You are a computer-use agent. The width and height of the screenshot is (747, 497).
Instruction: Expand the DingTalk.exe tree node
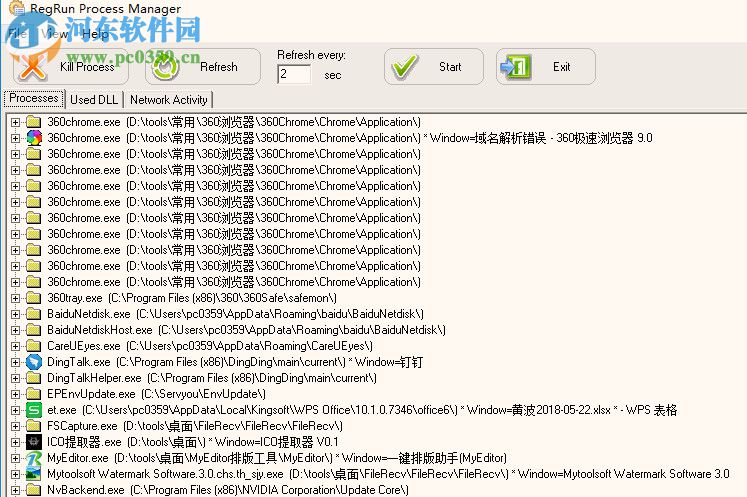15,362
